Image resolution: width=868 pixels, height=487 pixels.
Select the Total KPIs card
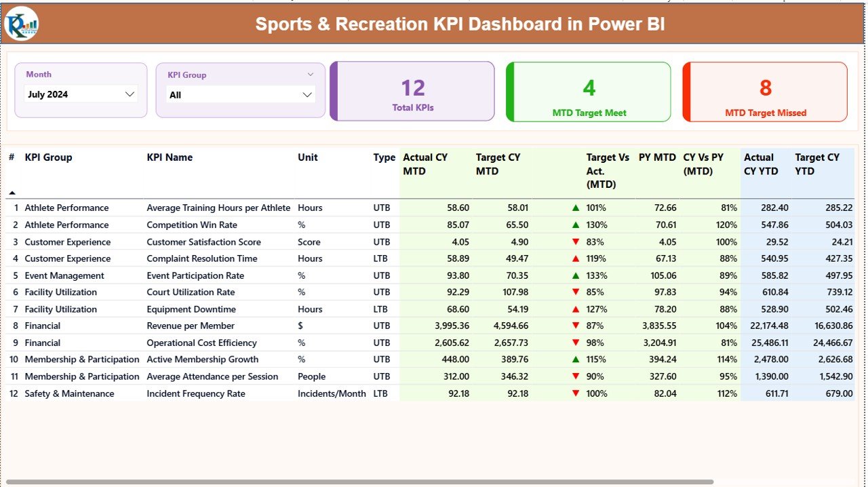point(412,92)
